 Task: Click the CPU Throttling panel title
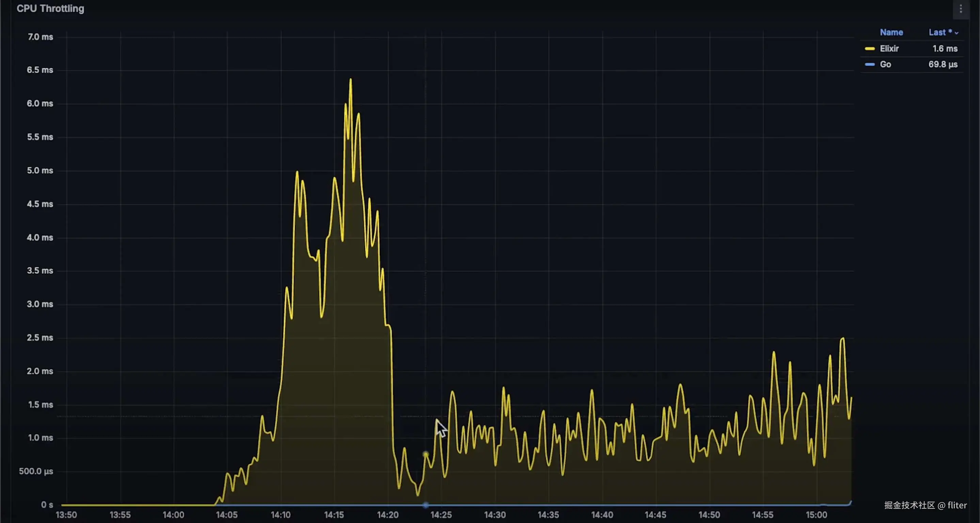click(50, 9)
